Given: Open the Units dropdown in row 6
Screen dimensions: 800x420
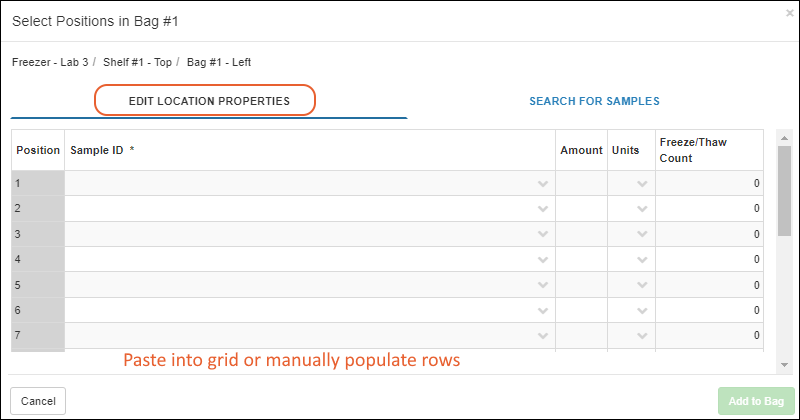Looking at the screenshot, I should pos(642,311).
